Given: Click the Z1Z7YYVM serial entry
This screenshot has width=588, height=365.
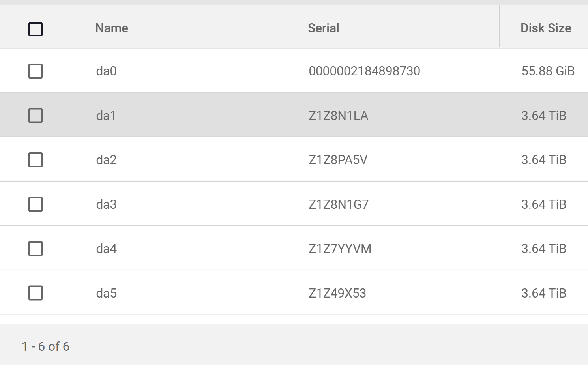Looking at the screenshot, I should point(340,249).
